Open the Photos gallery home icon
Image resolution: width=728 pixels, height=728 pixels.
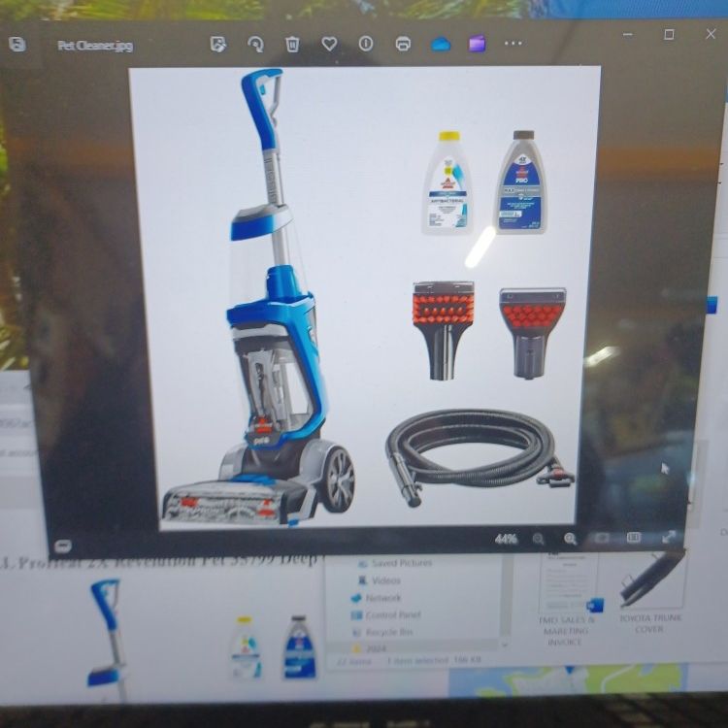(x=17, y=45)
